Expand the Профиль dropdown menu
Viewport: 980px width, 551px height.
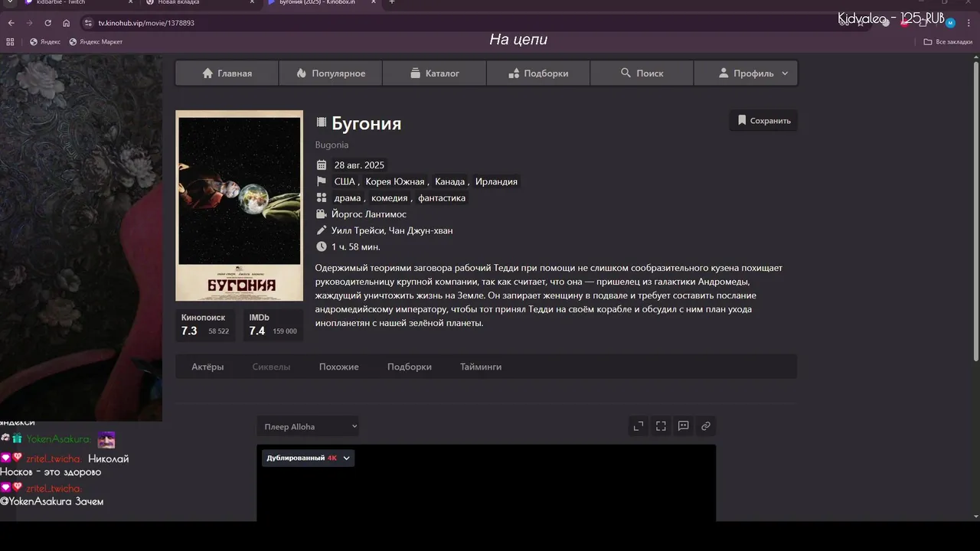pos(746,73)
